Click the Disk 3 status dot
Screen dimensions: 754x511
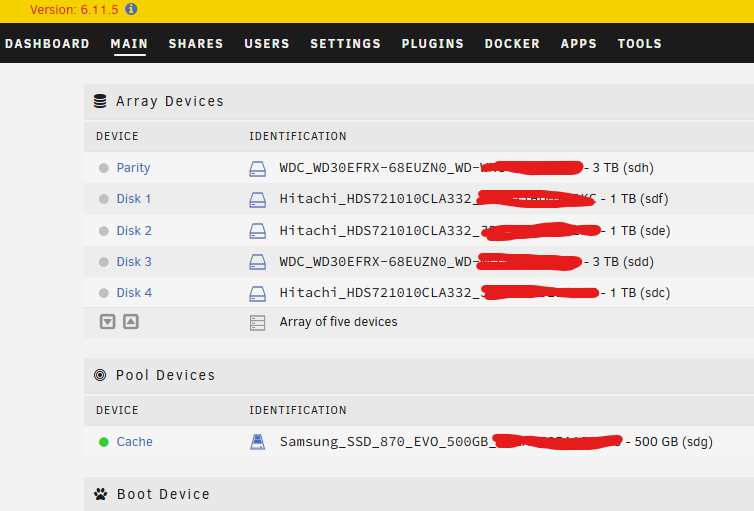click(x=103, y=262)
